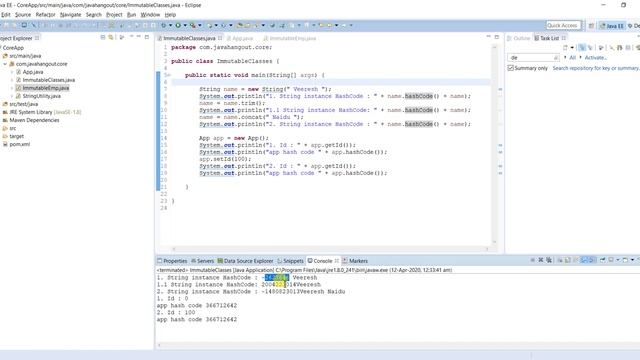Open the Debug launch dropdown arrow
Image resolution: width=640 pixels, height=360 pixels.
coord(170,25)
